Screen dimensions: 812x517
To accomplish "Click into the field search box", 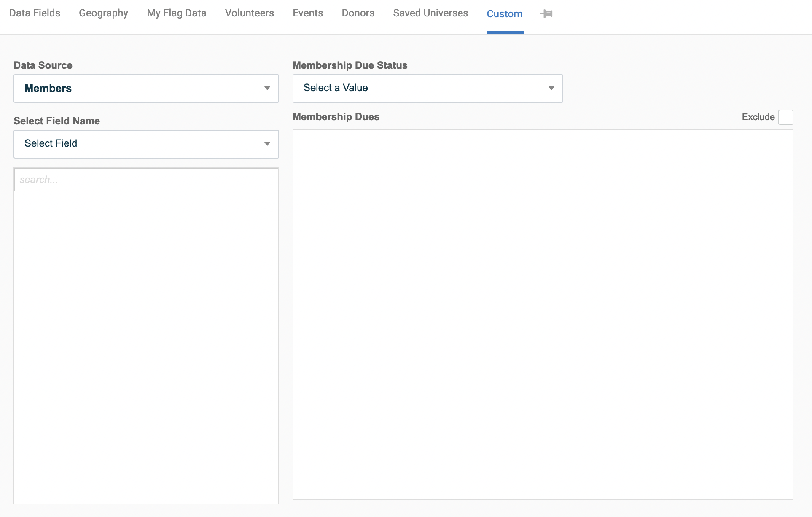I will tap(146, 180).
